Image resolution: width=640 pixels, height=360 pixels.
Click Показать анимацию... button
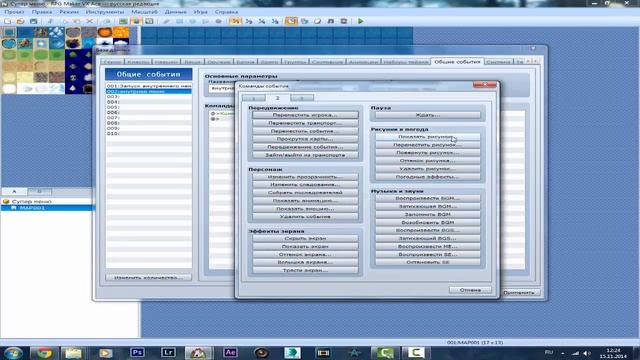(305, 200)
